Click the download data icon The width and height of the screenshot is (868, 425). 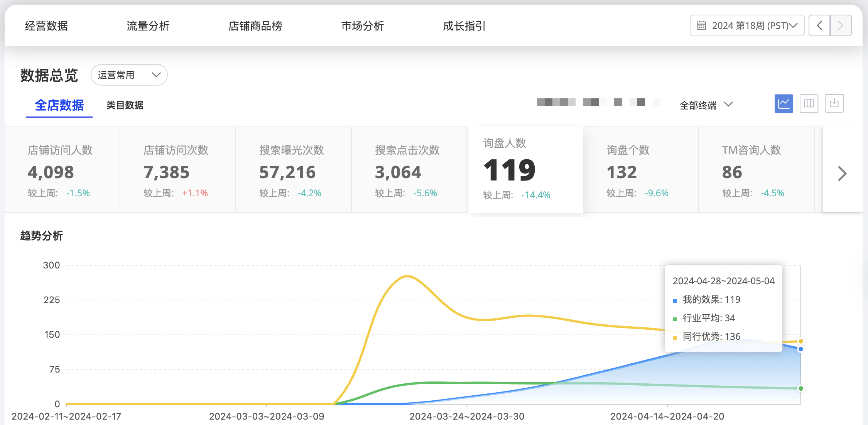pos(834,104)
